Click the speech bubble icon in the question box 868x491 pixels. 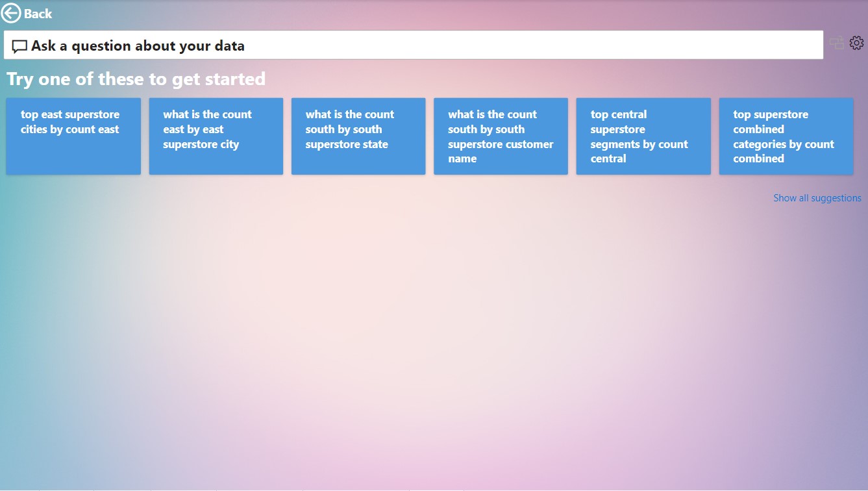click(19, 45)
